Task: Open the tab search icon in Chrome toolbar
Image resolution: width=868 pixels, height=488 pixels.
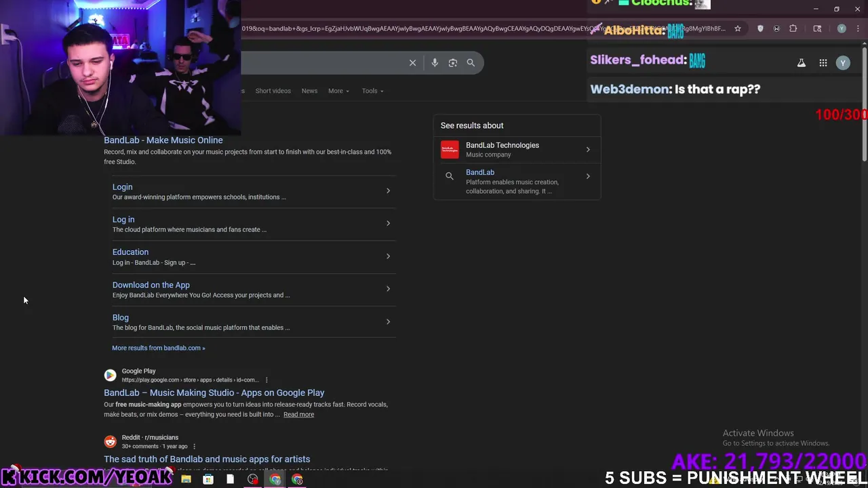Action: pyautogui.click(x=817, y=28)
